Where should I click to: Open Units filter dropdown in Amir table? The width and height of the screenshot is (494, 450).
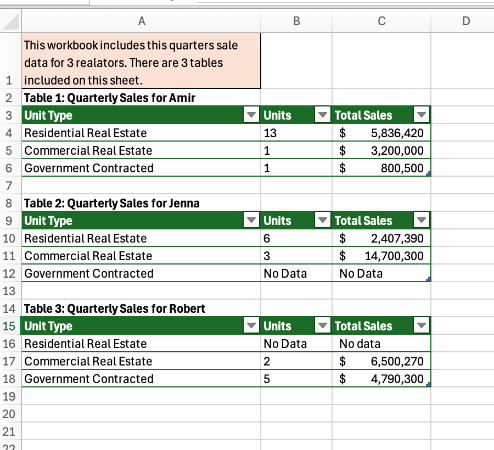click(322, 115)
